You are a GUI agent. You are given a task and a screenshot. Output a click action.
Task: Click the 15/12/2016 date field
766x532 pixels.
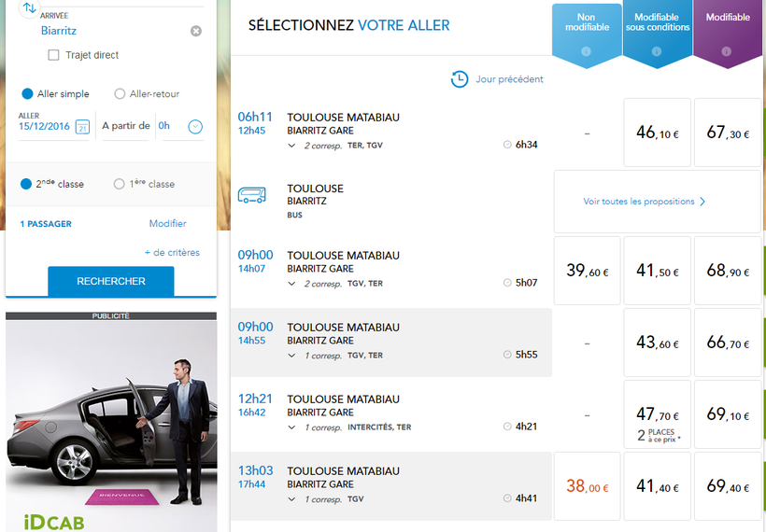(x=44, y=126)
